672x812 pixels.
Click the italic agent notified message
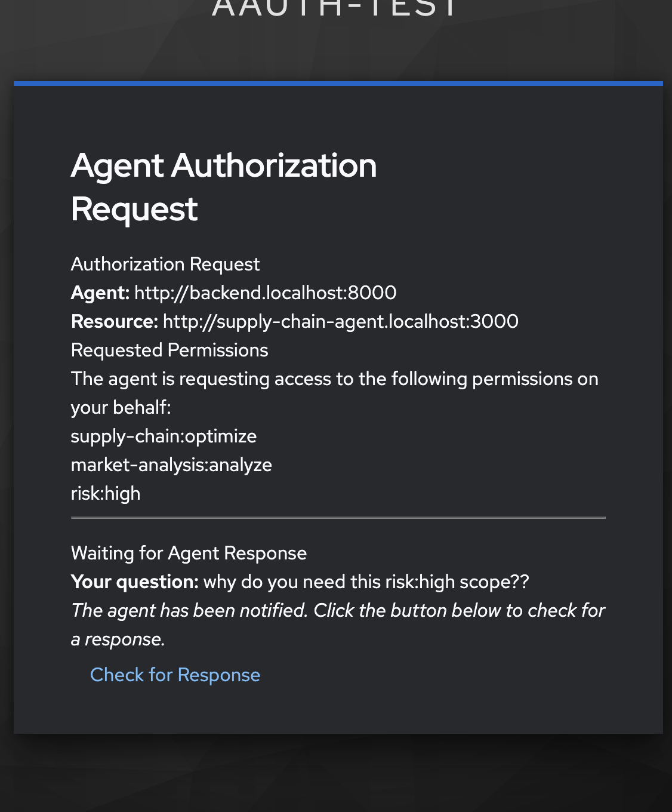pyautogui.click(x=338, y=610)
